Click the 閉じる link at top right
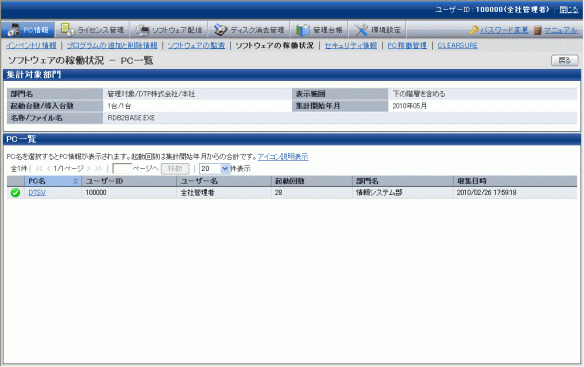 (569, 10)
